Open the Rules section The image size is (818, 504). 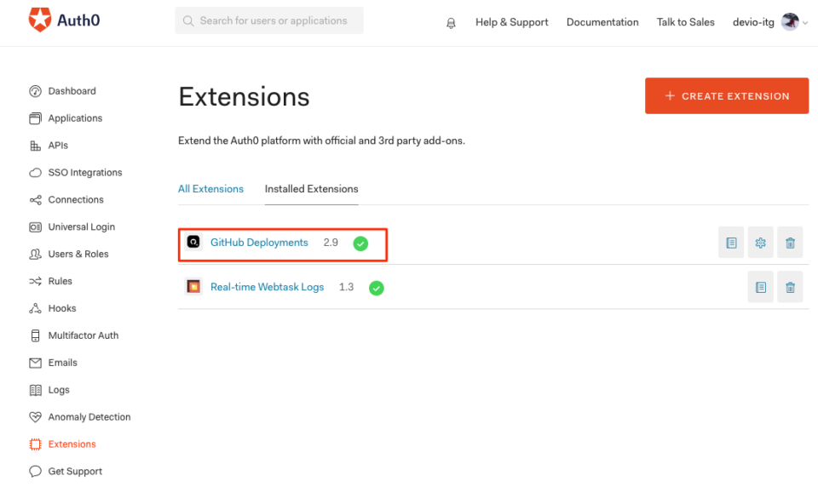tap(62, 281)
